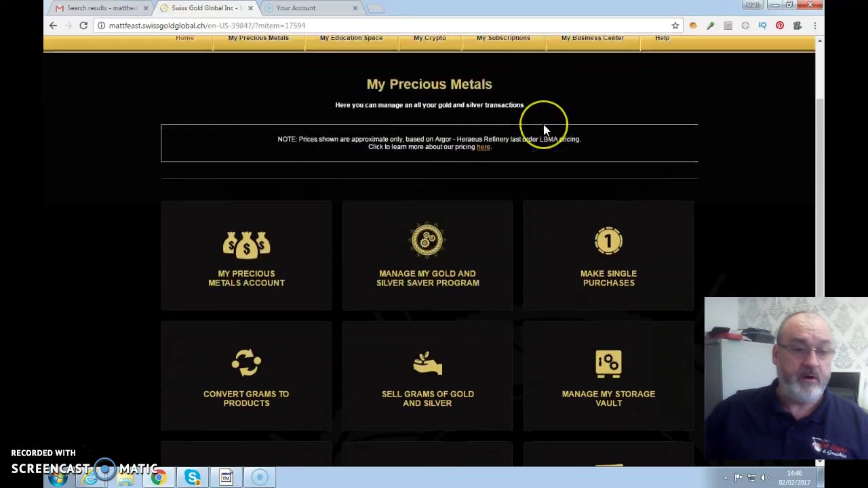Reload the page with the refresh icon
This screenshot has width=868, height=488.
(83, 25)
